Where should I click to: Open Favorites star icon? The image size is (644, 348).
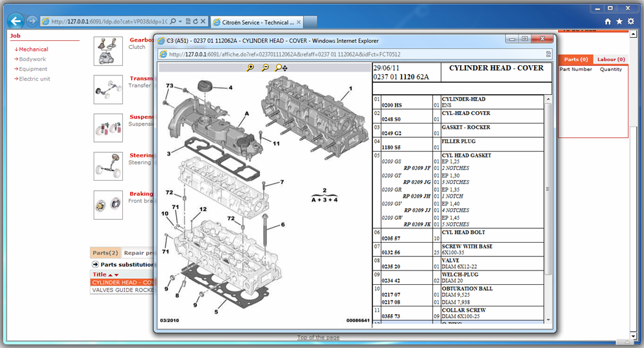619,21
